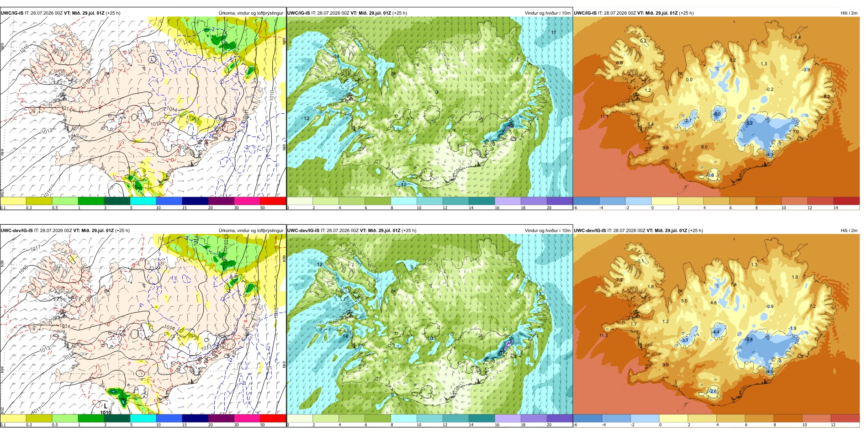Select cyan 5 swatch in UWC-dev precipitation legend

[143, 418]
